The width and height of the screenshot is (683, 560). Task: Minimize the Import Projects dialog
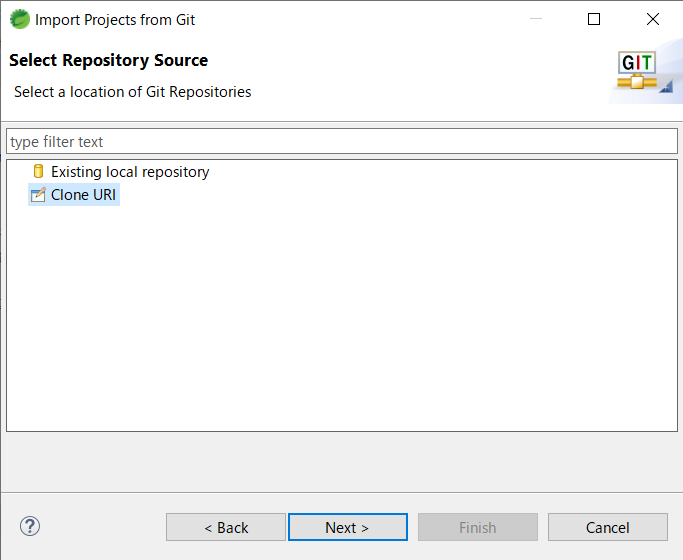(x=535, y=19)
